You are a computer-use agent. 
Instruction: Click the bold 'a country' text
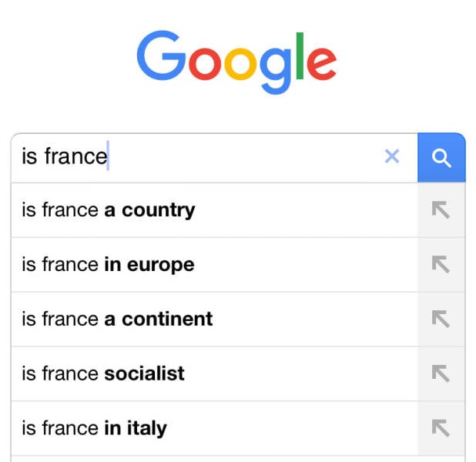pyautogui.click(x=149, y=210)
